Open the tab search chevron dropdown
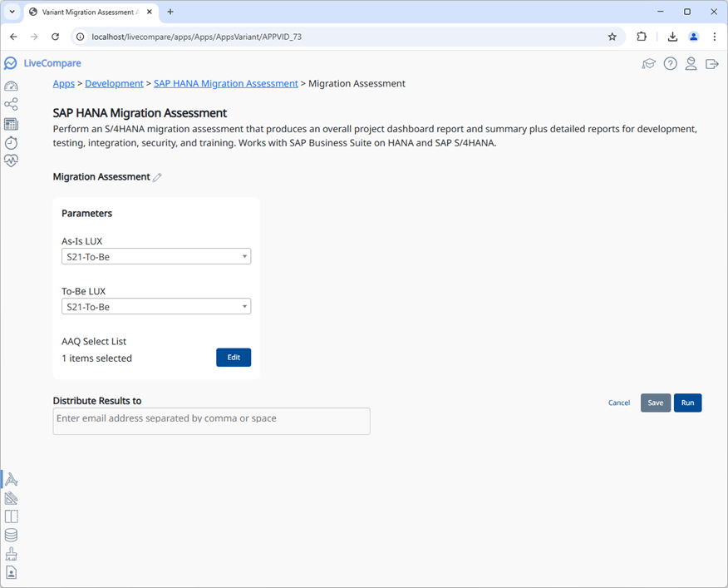728x588 pixels. pyautogui.click(x=12, y=12)
